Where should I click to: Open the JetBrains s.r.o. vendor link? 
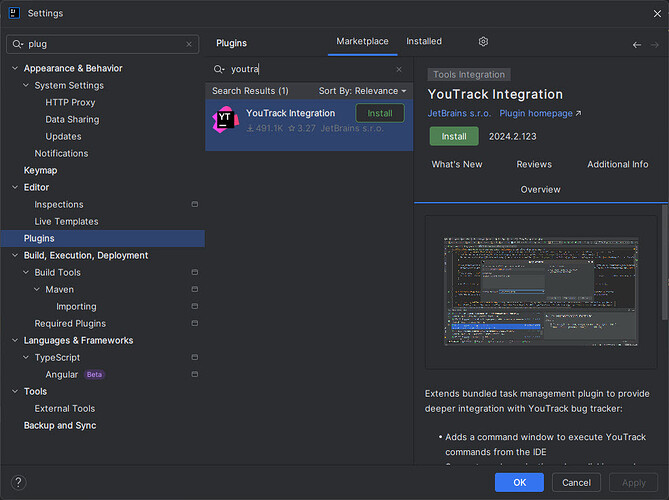click(459, 113)
